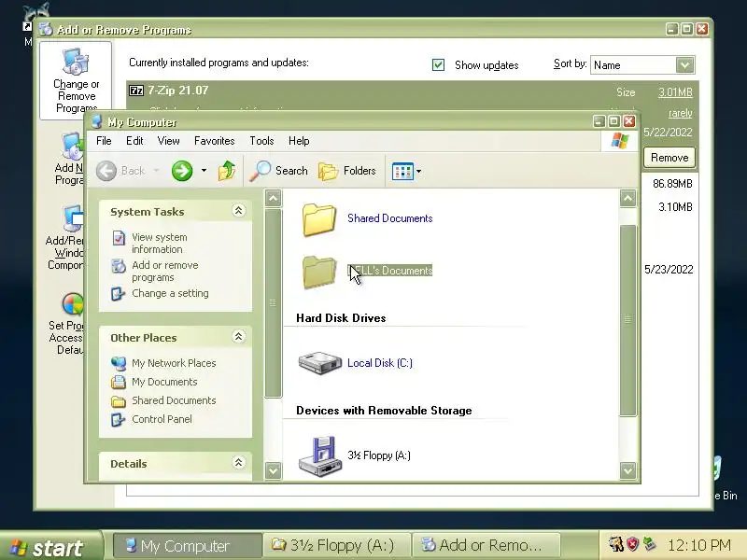This screenshot has height=560, width=747.
Task: Collapse the Details panel
Action: point(238,462)
